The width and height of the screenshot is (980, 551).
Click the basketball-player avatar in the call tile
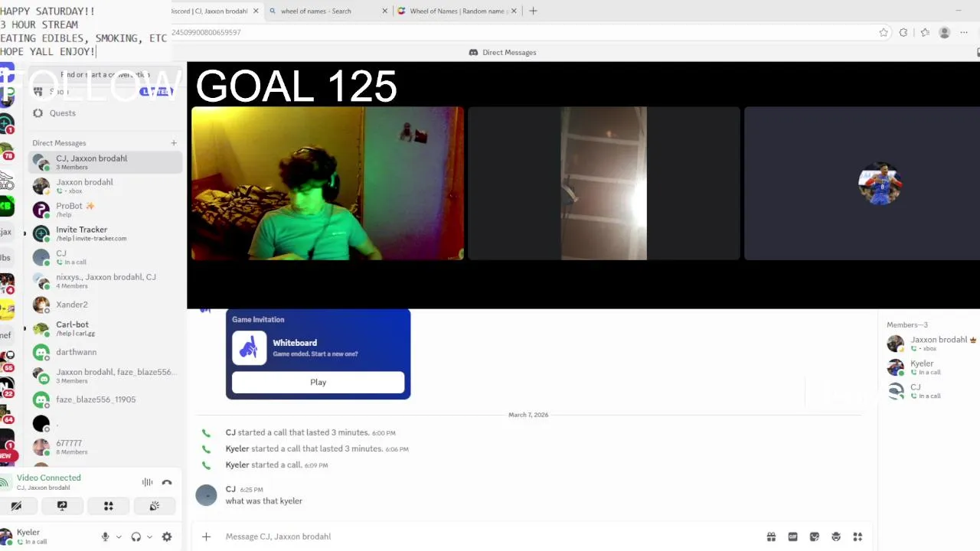point(880,184)
